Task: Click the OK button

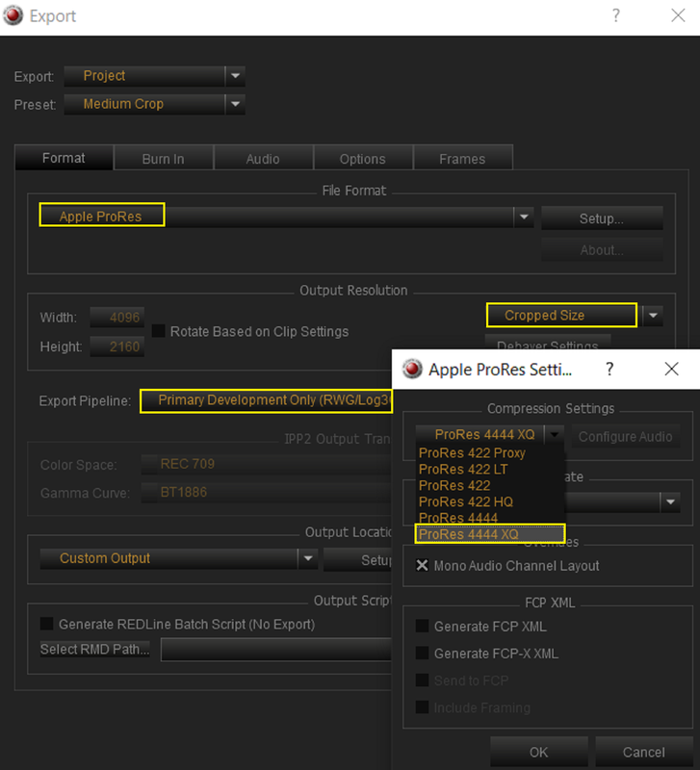Action: point(539,752)
